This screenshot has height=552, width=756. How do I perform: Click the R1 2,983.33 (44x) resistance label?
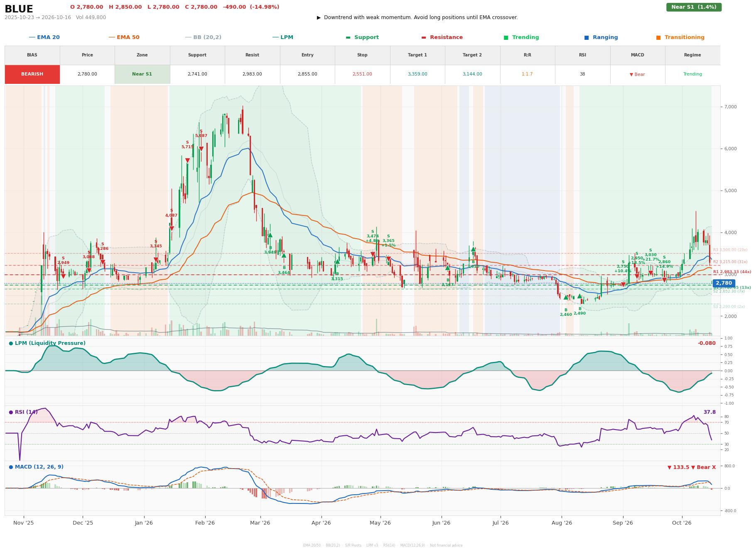coord(732,272)
